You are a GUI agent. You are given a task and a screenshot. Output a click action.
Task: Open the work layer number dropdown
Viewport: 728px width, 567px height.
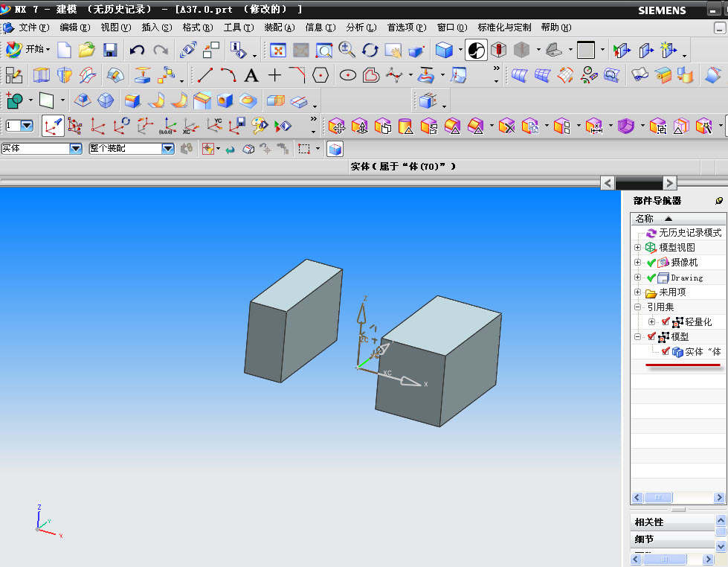pos(27,126)
